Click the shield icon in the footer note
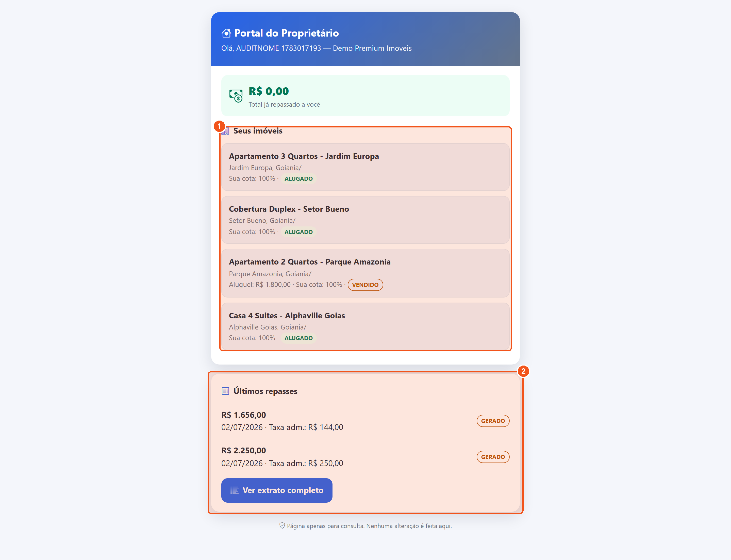This screenshot has height=560, width=731. 282,526
